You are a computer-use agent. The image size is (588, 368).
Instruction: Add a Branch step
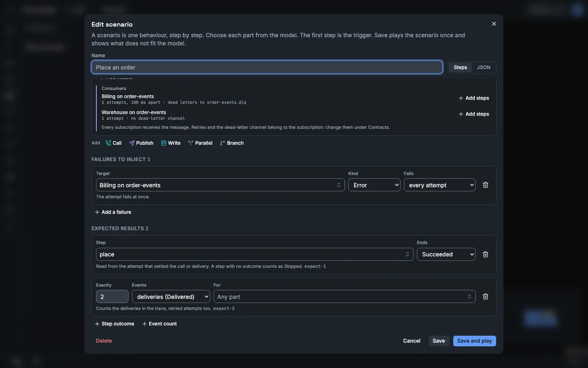click(x=232, y=143)
